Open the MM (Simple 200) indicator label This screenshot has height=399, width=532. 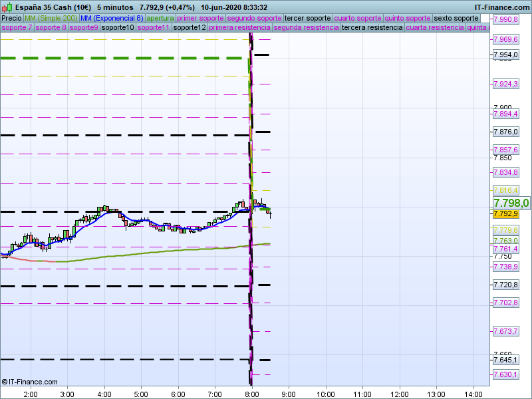pos(51,18)
